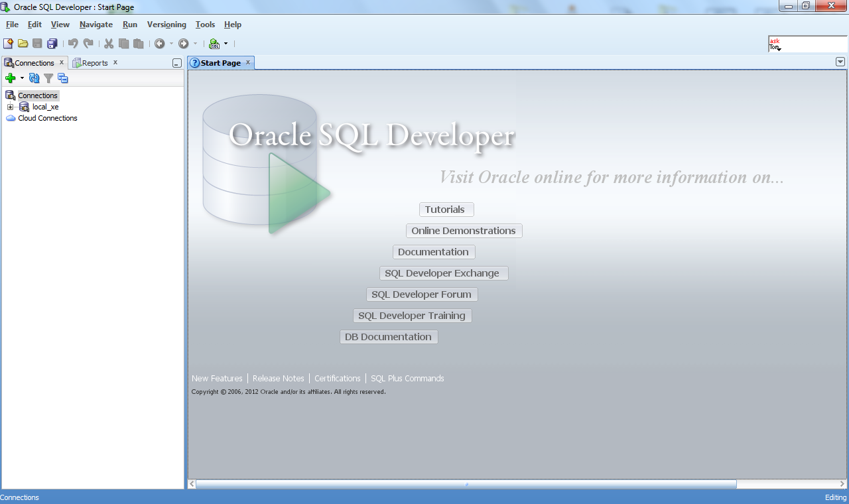Click the Documentation button

click(x=434, y=252)
